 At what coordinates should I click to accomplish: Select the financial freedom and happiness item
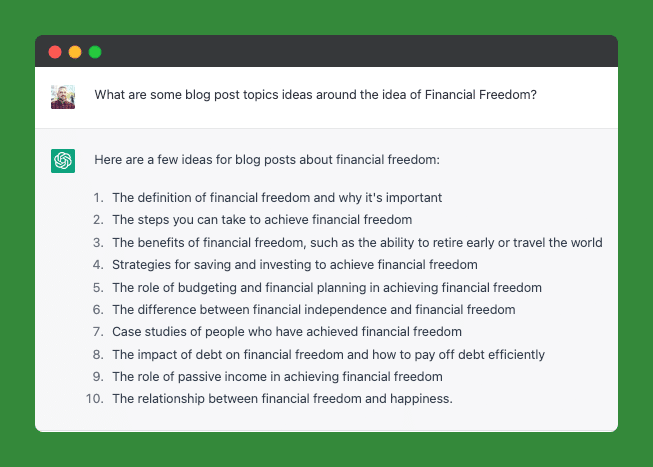point(282,399)
